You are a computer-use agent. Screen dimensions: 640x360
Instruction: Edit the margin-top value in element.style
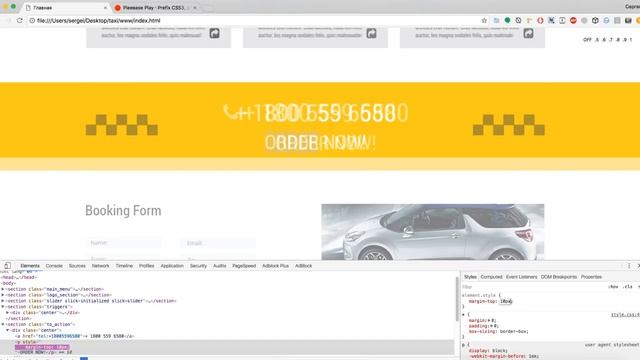pyautogui.click(x=506, y=301)
